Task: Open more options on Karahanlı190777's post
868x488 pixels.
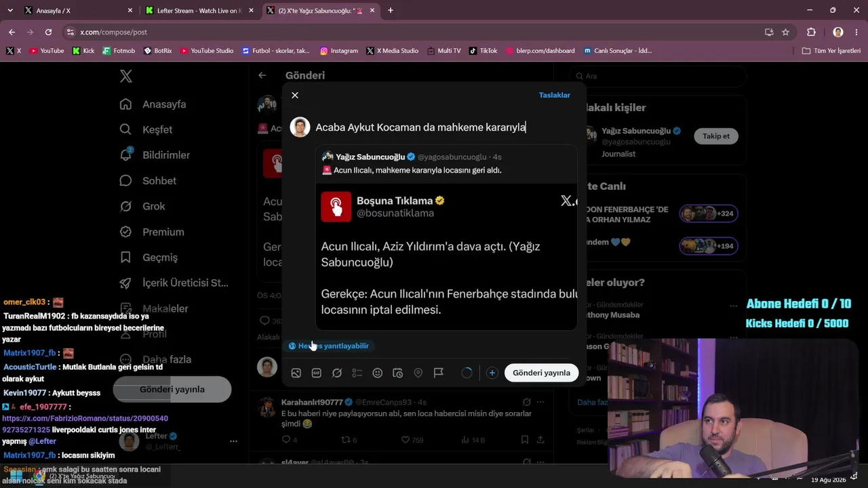Action: pyautogui.click(x=540, y=403)
